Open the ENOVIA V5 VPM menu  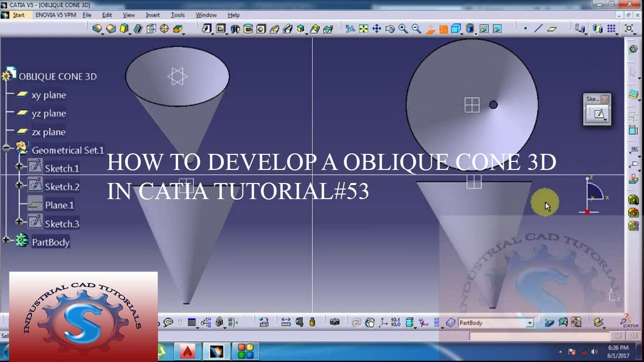click(56, 15)
